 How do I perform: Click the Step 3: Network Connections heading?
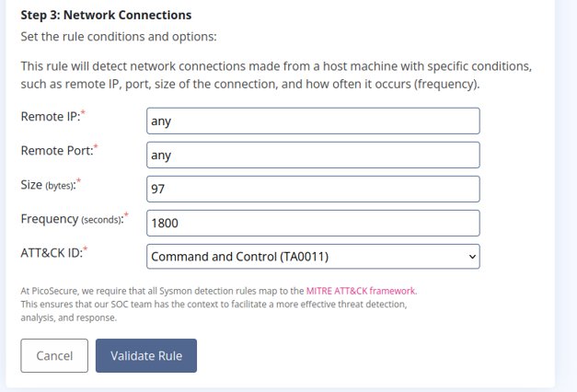(x=106, y=15)
